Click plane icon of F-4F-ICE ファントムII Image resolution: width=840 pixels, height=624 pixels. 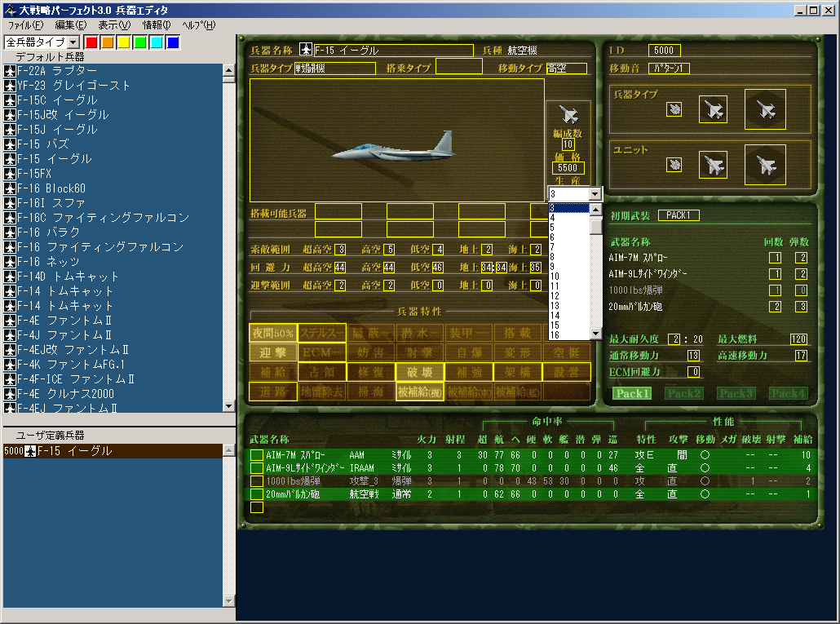click(10, 379)
